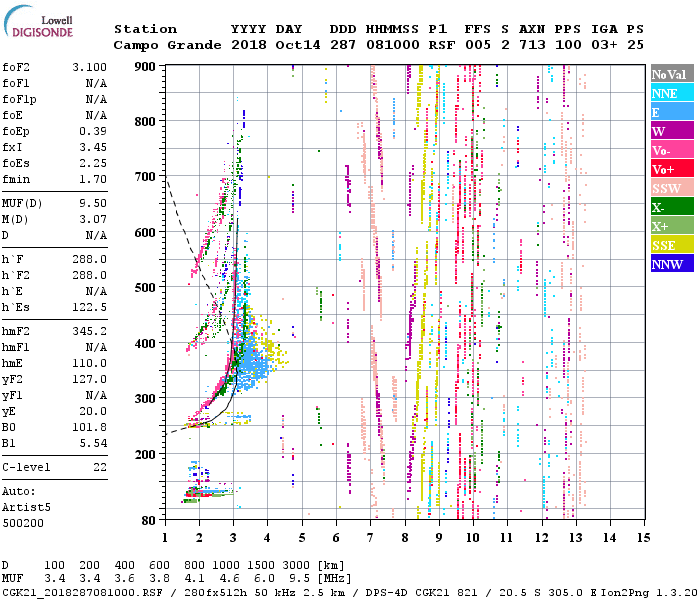Click the Artist5 auto-scaling label

[26, 508]
